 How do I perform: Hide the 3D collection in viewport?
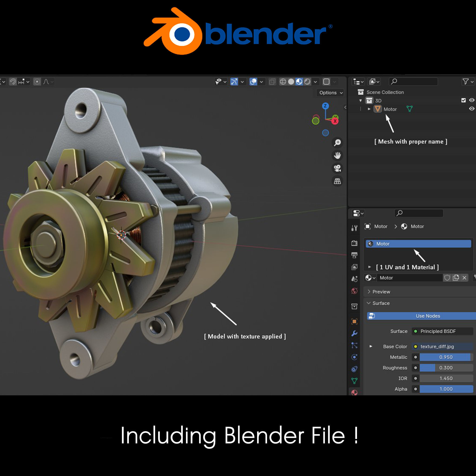click(472, 100)
